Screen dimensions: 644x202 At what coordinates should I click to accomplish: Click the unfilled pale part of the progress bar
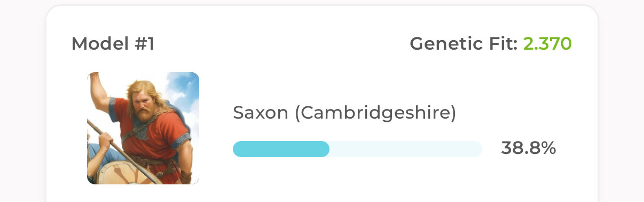pos(406,149)
